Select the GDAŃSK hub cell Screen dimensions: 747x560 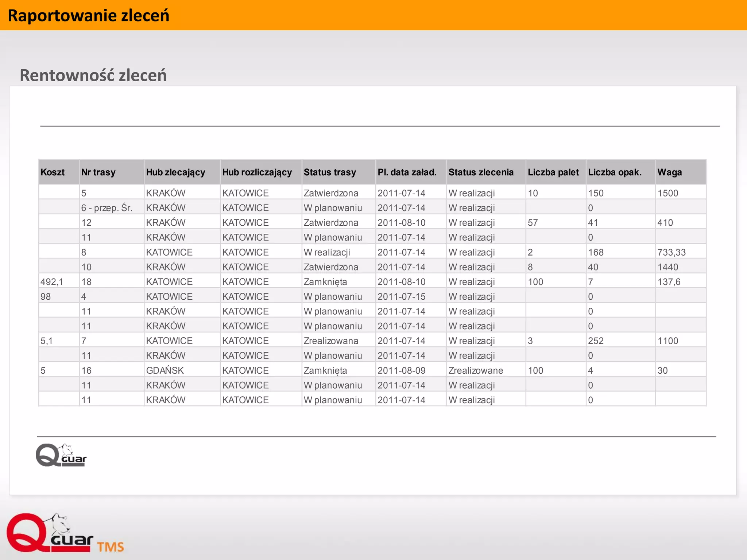[x=165, y=370]
